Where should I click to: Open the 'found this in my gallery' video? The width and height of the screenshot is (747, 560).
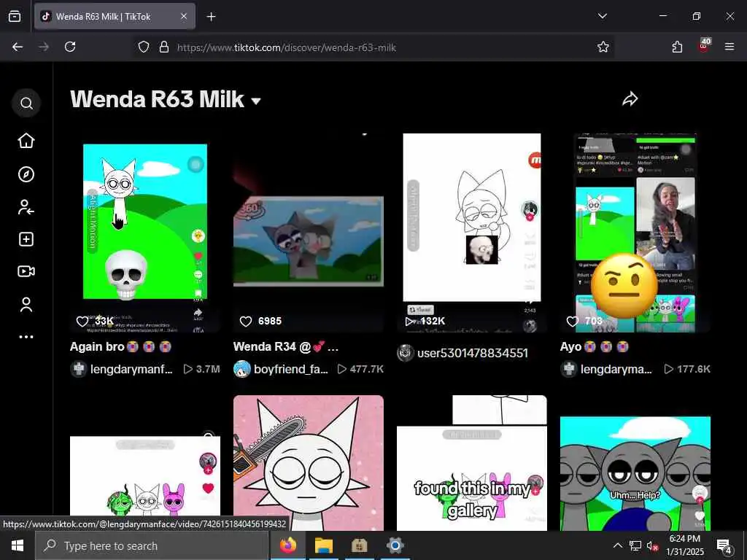472,463
